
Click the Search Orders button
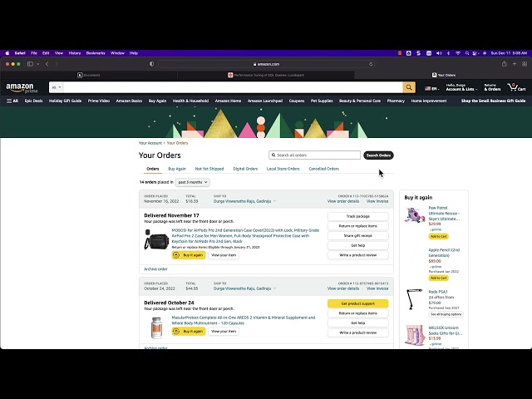tap(378, 155)
